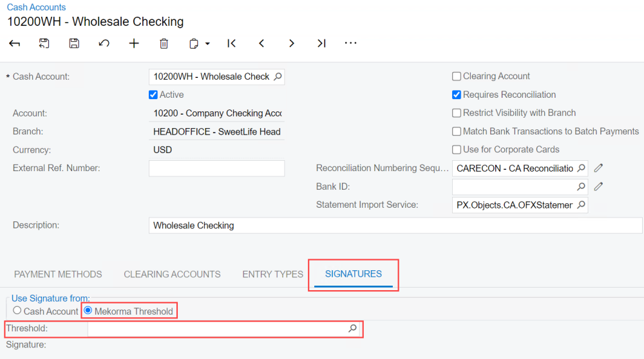Switch to the Payment Methods tab
Screen dimensions: 644x359
coord(58,274)
